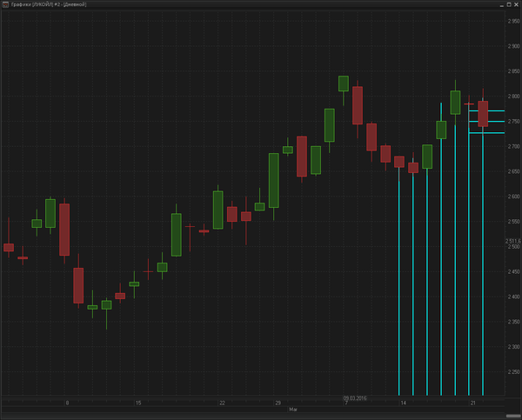Click the window title text Графики ЛУКОЙЛ #2
Image resolution: width=522 pixels, height=420 pixels.
point(49,4)
